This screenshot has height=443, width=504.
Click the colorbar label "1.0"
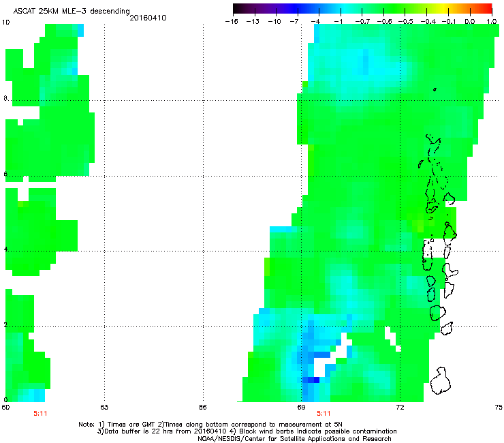[x=492, y=22]
